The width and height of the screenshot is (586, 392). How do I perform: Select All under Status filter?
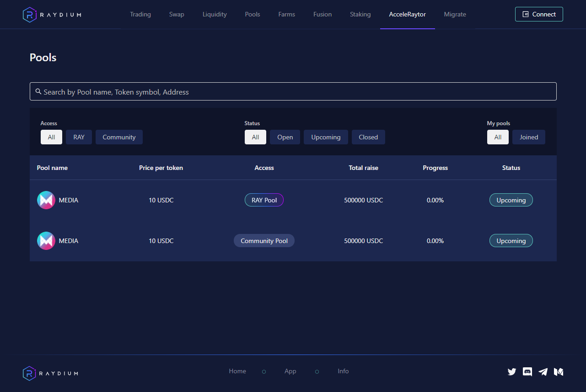(x=255, y=137)
